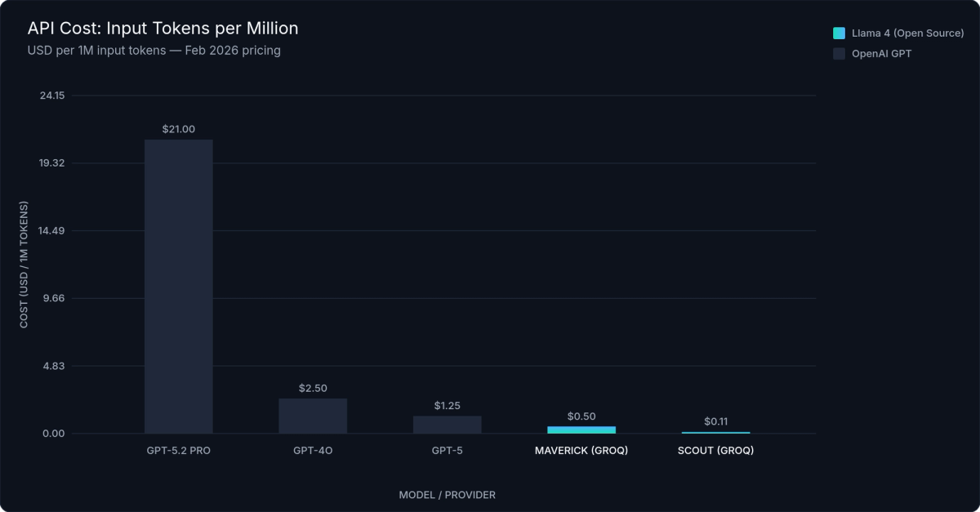Select the GPT-5.2 PRO axis label
Screen dimensions: 980x512
[x=178, y=450]
